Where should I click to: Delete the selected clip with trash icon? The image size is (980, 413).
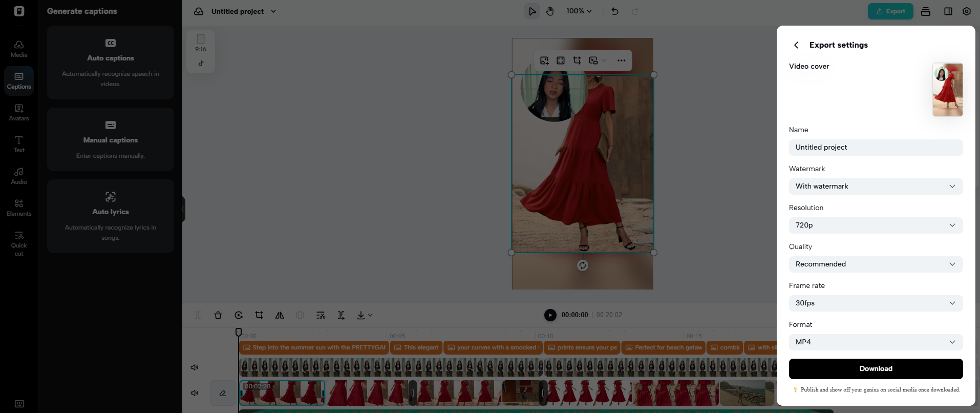pos(218,315)
